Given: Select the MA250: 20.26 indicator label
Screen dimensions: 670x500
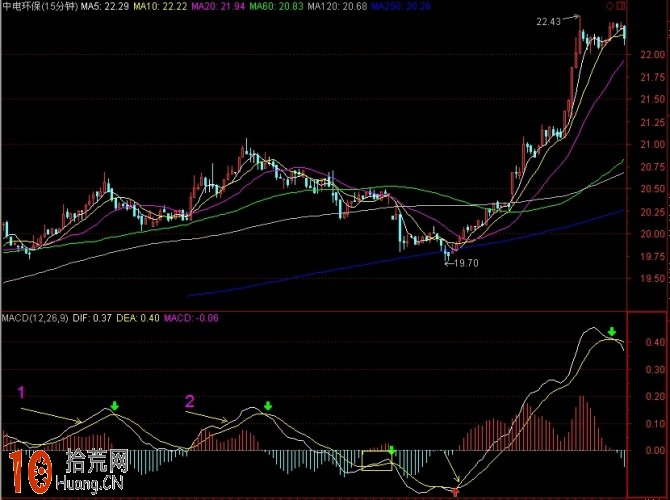Looking at the screenshot, I should [401, 6].
